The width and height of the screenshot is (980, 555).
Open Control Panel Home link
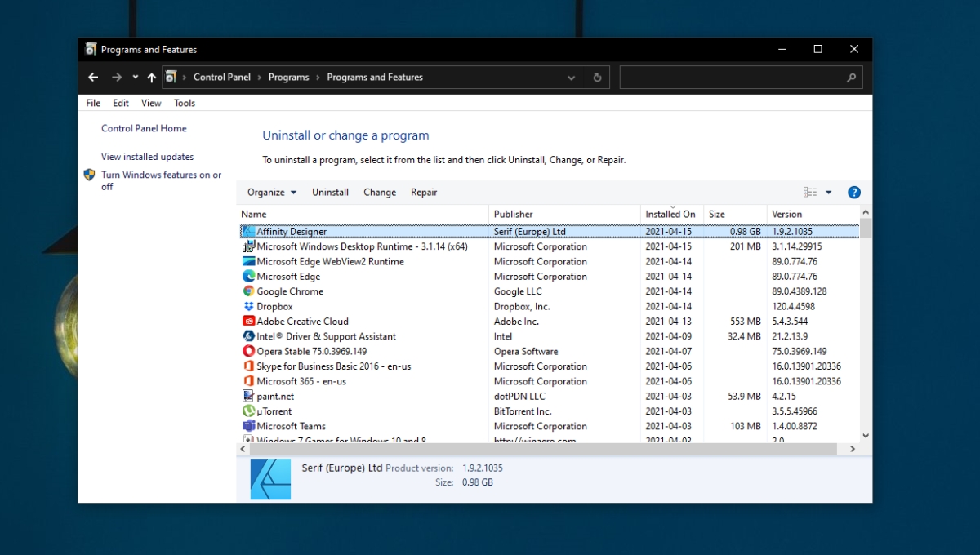[144, 128]
